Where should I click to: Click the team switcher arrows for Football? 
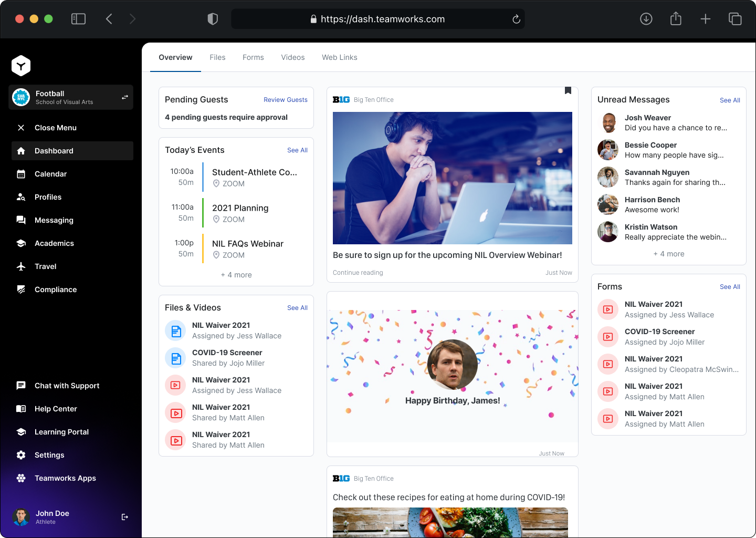125,97
